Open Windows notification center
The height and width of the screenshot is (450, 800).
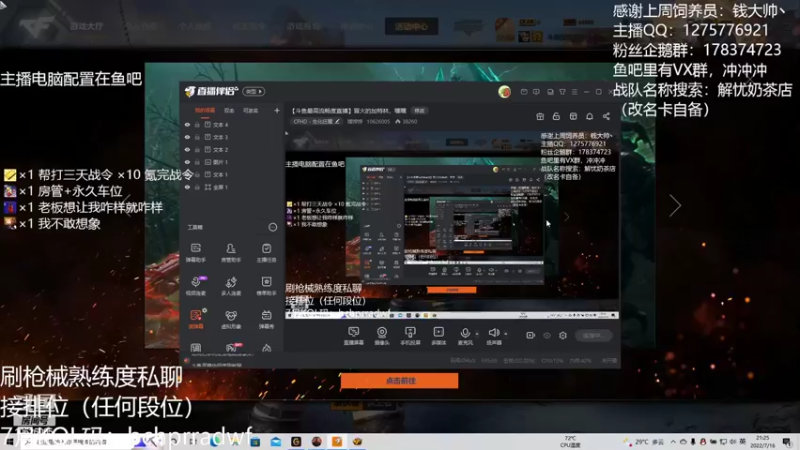point(787,442)
